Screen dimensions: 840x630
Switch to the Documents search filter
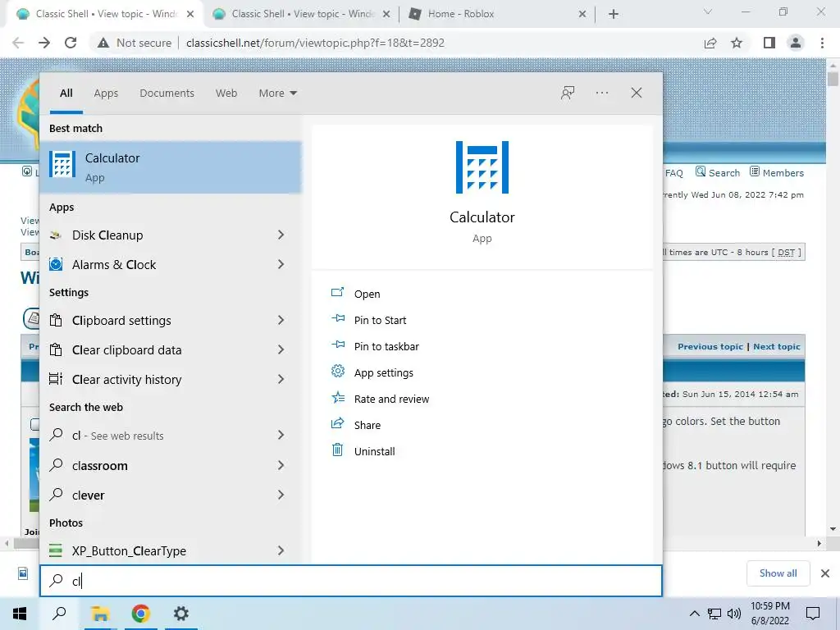pos(167,94)
